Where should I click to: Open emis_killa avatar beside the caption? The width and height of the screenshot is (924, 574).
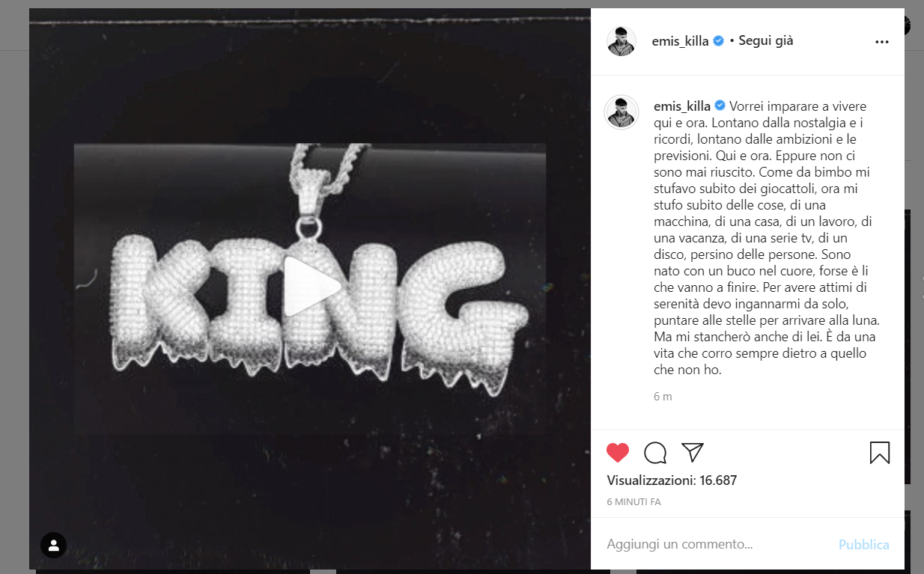coord(621,112)
